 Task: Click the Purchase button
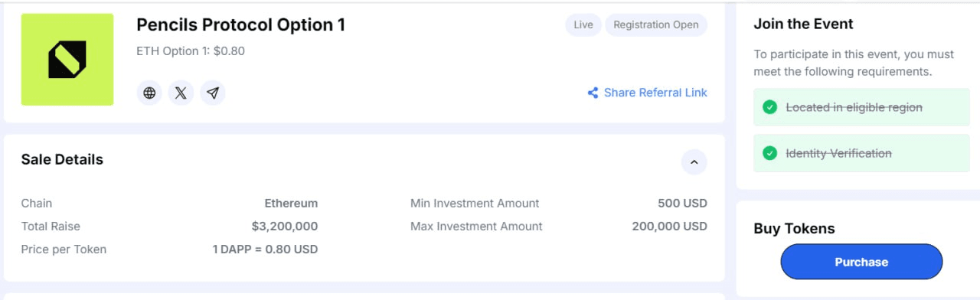pyautogui.click(x=861, y=262)
